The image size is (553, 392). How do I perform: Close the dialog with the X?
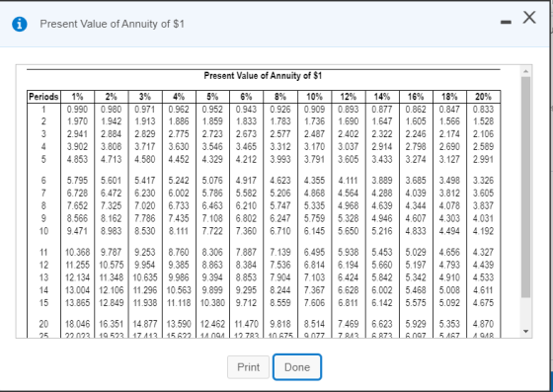(529, 17)
